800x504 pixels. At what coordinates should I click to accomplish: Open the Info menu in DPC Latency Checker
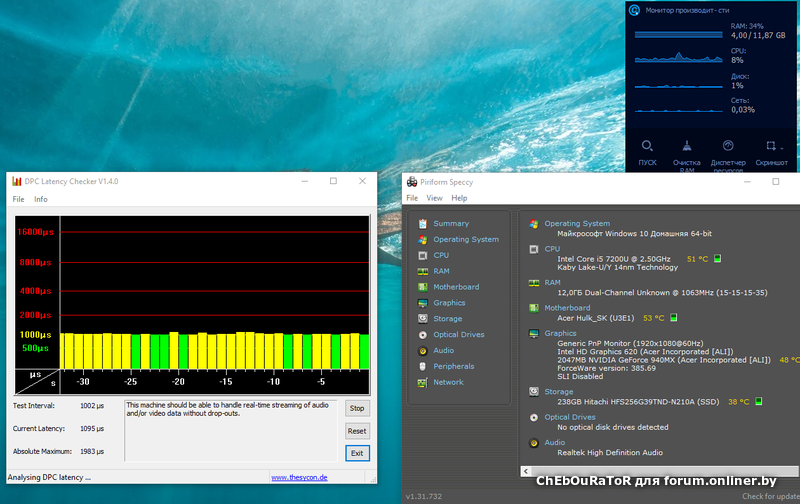[41, 199]
